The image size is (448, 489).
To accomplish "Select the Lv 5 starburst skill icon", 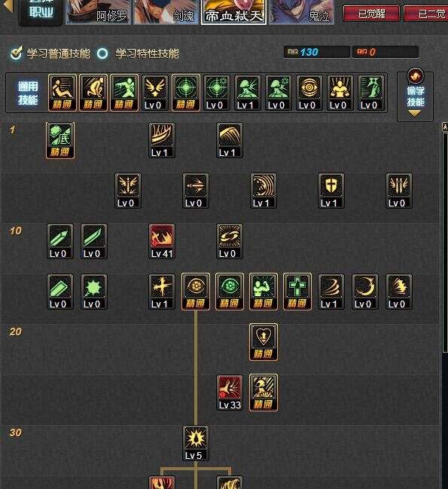I will pos(195,443).
